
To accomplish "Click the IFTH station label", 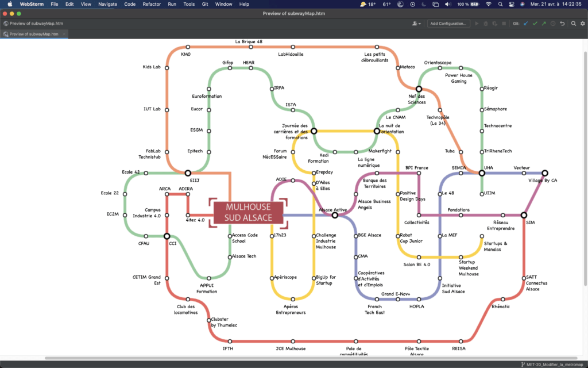I will [227, 348].
